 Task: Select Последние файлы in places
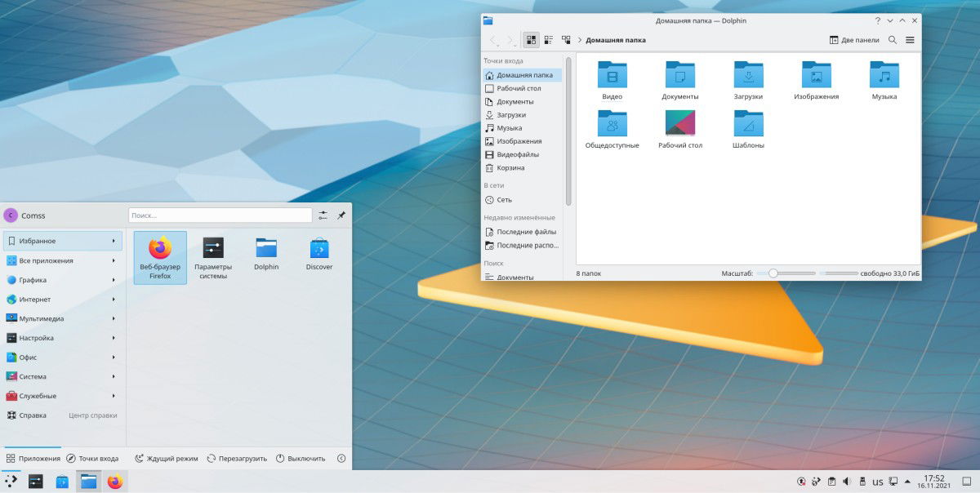tap(522, 232)
